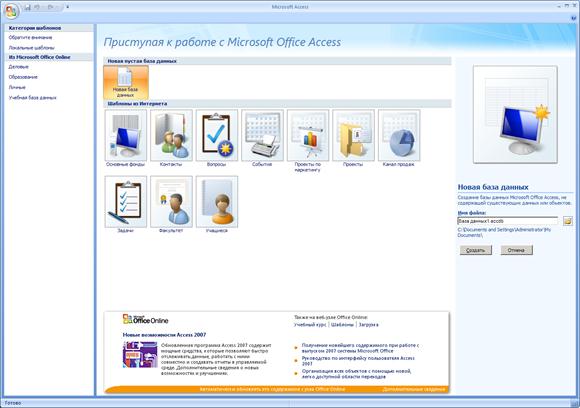Select Личные online category
The width and height of the screenshot is (580, 408).
pos(17,87)
